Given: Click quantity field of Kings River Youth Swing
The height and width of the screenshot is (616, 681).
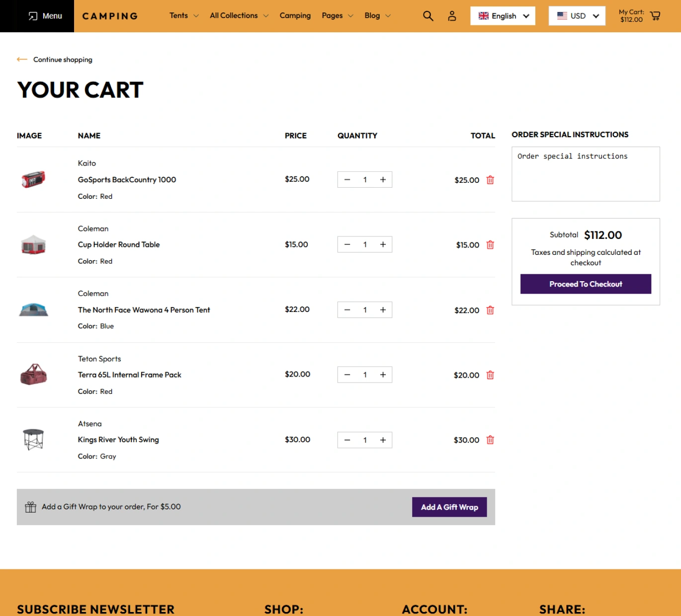Looking at the screenshot, I should [365, 440].
